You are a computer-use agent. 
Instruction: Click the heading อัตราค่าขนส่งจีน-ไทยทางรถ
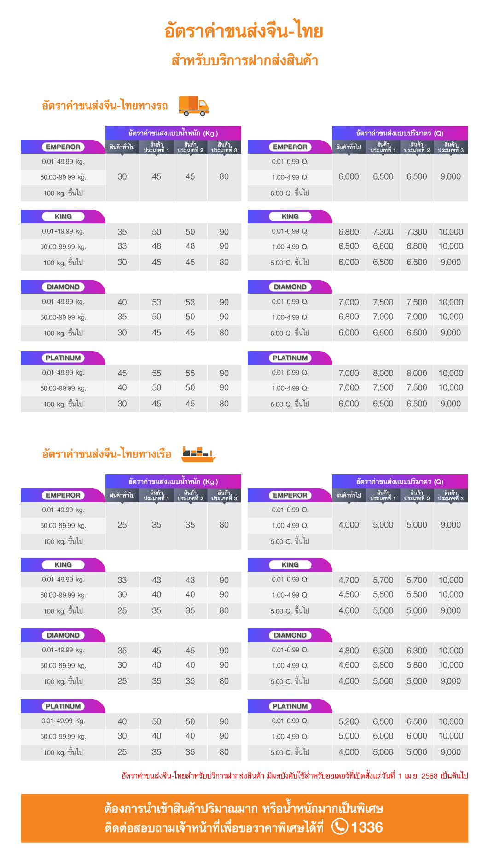click(x=105, y=106)
